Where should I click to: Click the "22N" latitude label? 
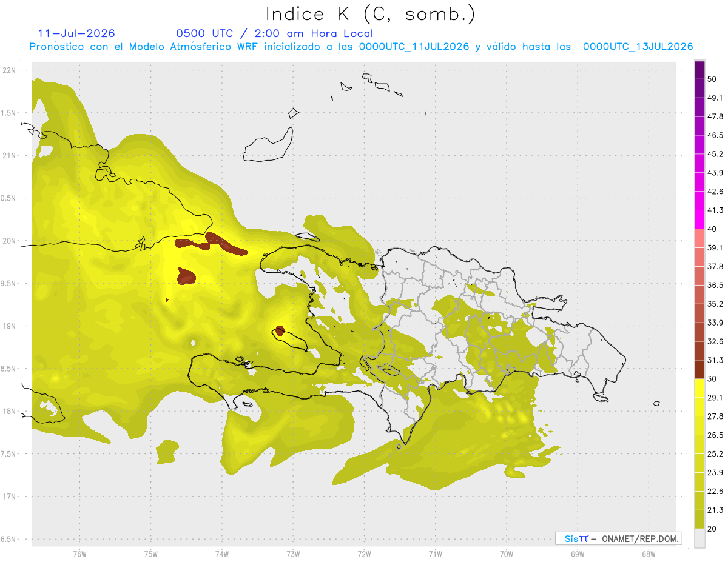click(x=9, y=70)
